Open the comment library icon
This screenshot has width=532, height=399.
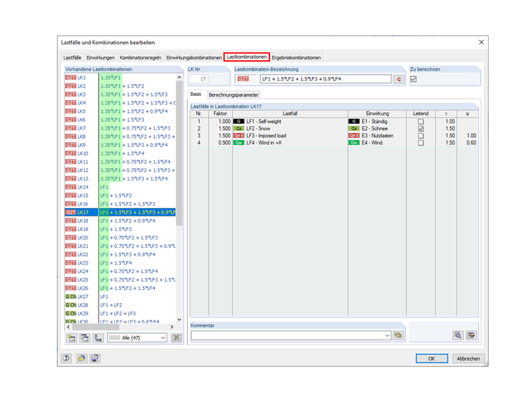point(398,335)
